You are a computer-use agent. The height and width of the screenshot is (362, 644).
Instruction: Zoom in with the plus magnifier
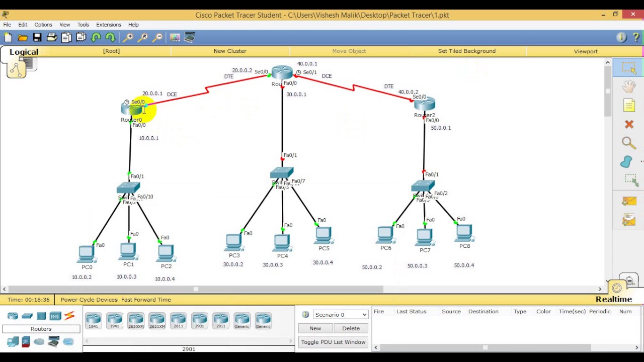128,37
